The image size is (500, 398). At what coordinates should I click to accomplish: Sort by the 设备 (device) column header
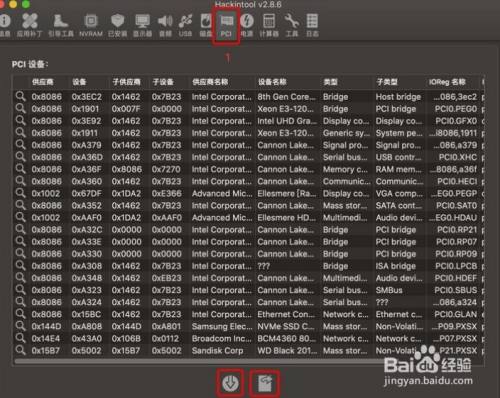pos(79,82)
